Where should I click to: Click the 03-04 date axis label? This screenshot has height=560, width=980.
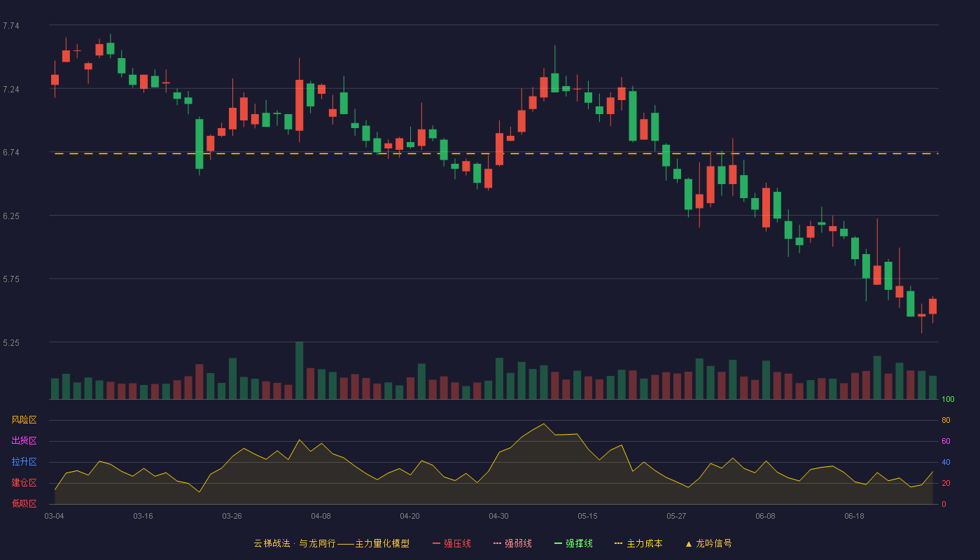pyautogui.click(x=54, y=516)
